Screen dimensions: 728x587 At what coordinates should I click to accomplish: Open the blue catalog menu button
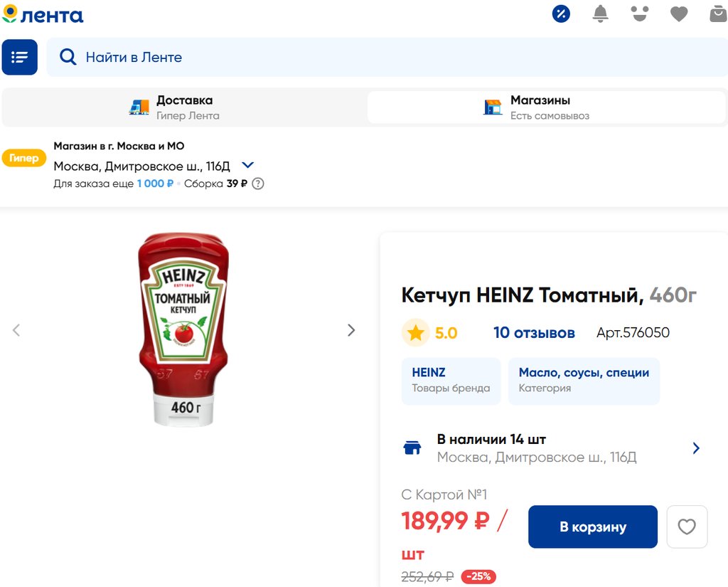click(x=19, y=57)
